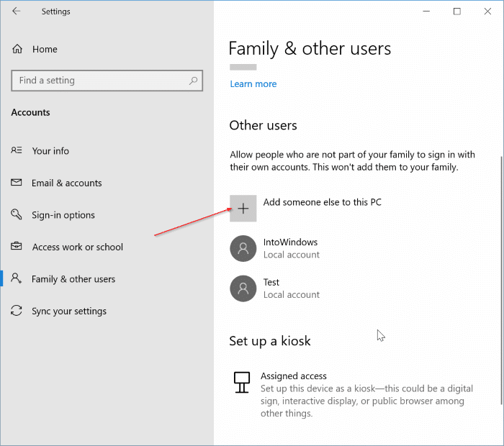Click the IntoWindows account avatar
The width and height of the screenshot is (504, 446).
[x=243, y=248]
